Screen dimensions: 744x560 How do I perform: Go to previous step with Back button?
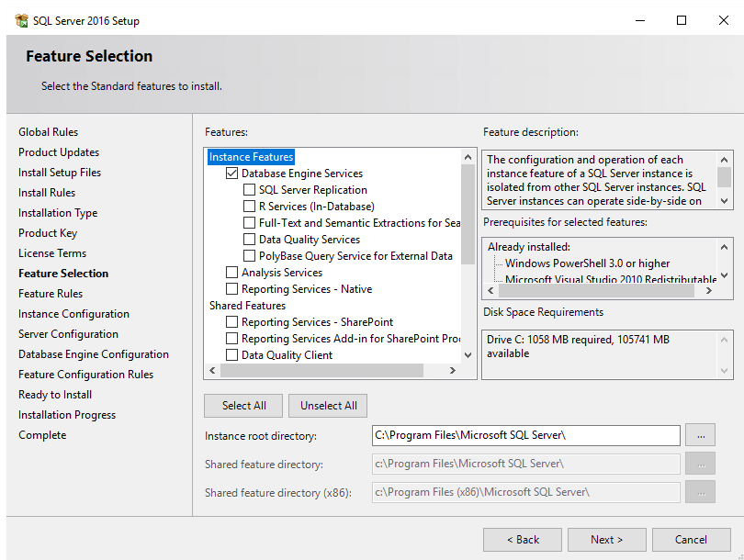click(523, 540)
